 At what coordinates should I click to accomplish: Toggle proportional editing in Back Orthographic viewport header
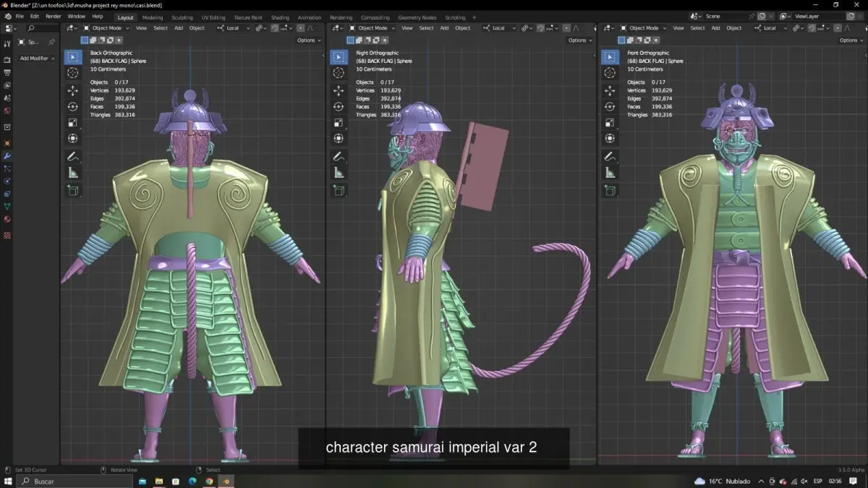click(301, 28)
